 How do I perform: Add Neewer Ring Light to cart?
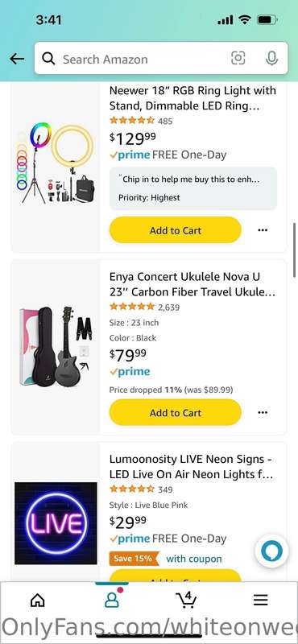pos(175,230)
